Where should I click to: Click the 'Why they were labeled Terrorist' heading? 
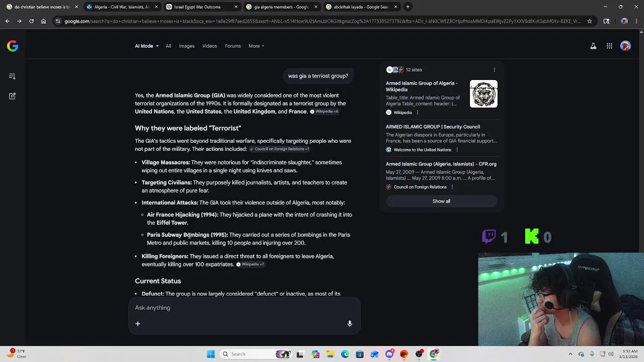188,128
